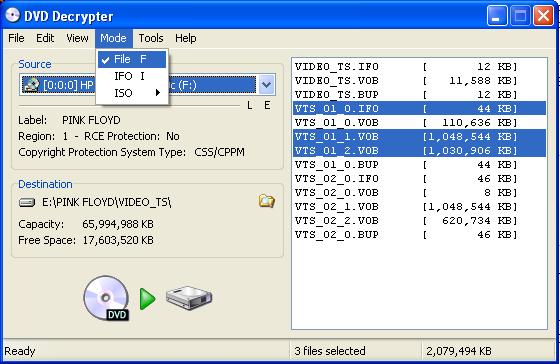Select checked File F mode entry

[132, 59]
